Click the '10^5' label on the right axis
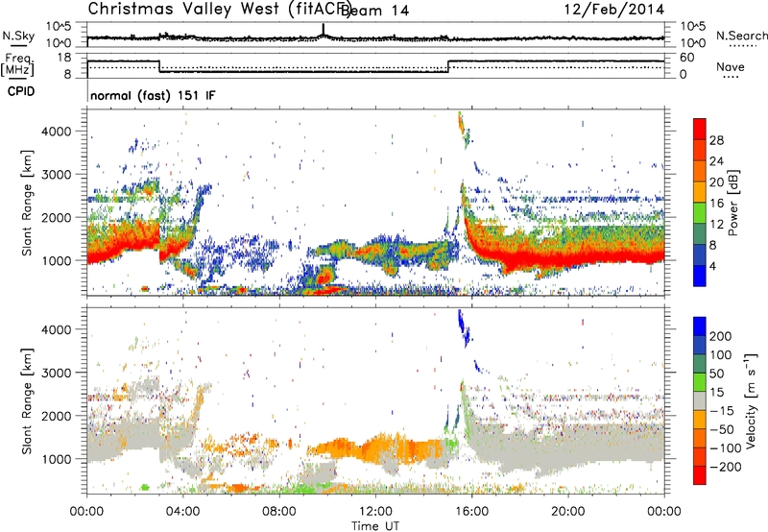The image size is (768, 532). (x=692, y=27)
